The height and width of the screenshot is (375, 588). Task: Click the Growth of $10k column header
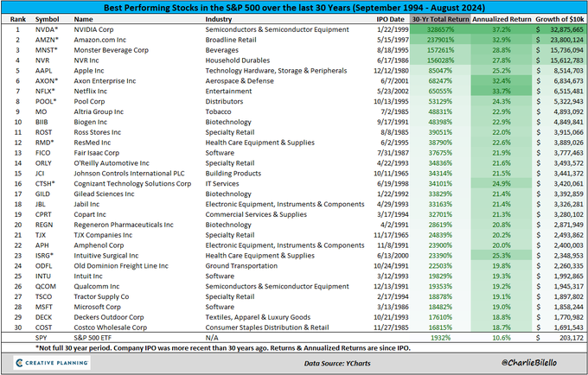point(559,19)
